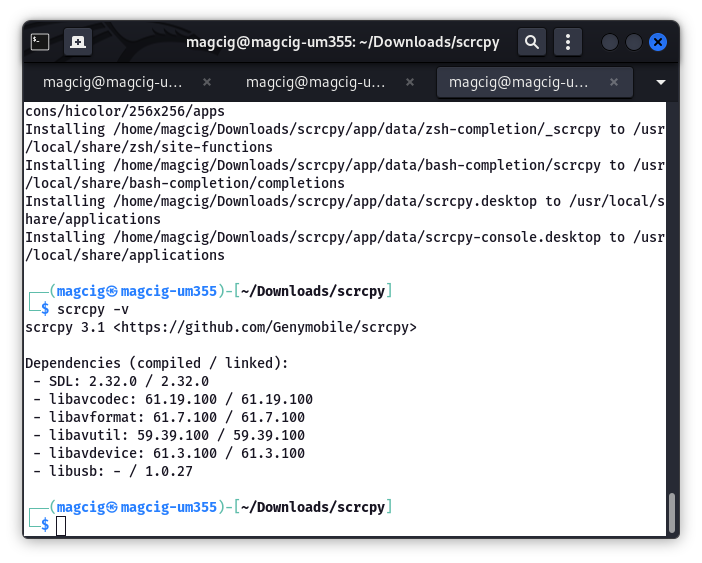This screenshot has width=702, height=563.
Task: Click the libavcodec 61.19.100 line
Action: [x=173, y=399]
